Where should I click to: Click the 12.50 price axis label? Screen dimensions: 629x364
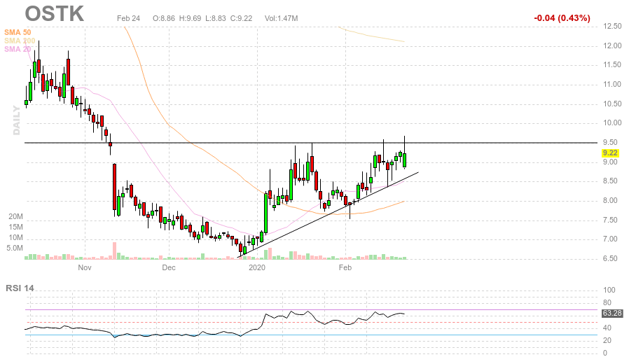[x=612, y=27]
